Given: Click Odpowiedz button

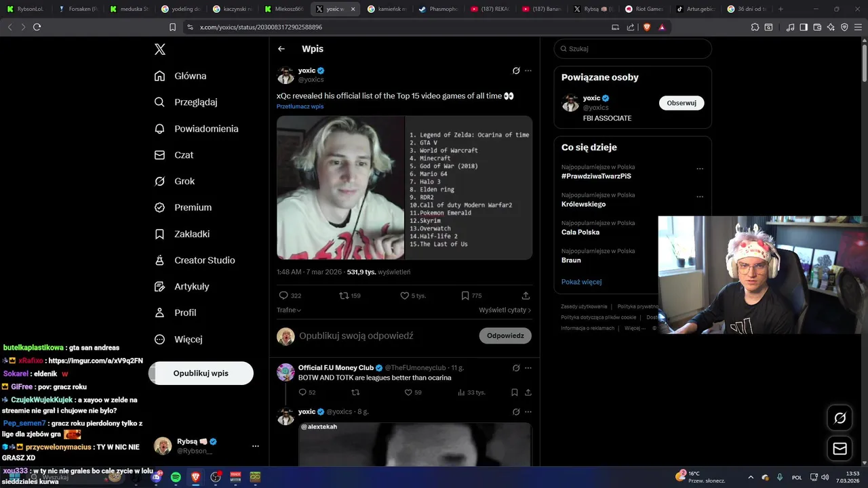Looking at the screenshot, I should click(x=505, y=335).
